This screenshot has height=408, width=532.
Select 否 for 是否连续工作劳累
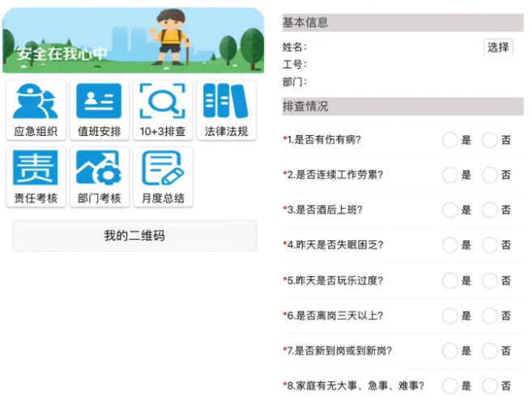(490, 175)
